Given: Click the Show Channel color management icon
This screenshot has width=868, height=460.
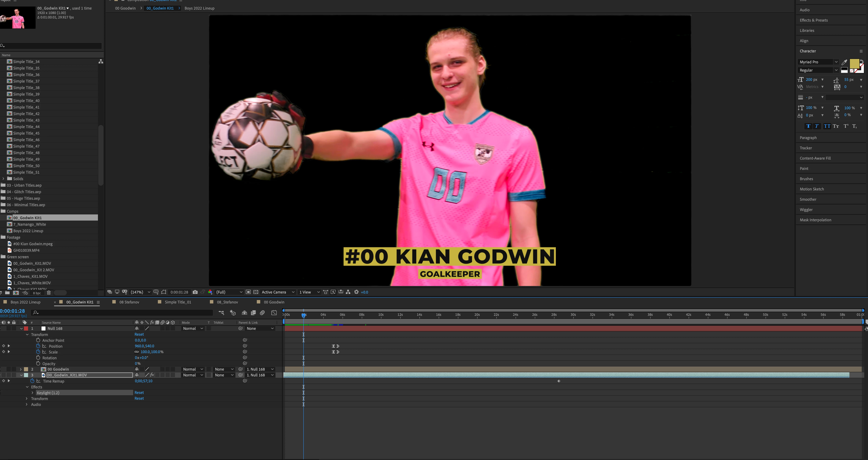Looking at the screenshot, I should (x=210, y=292).
